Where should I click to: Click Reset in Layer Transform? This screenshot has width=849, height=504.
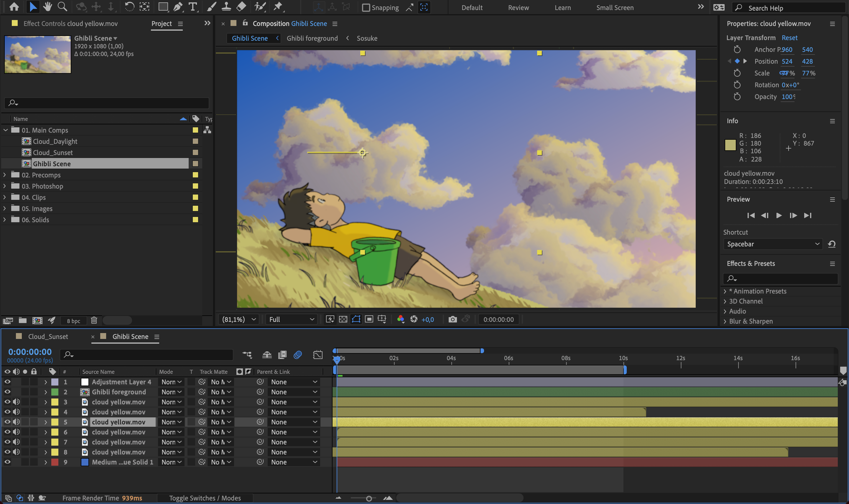tap(789, 38)
